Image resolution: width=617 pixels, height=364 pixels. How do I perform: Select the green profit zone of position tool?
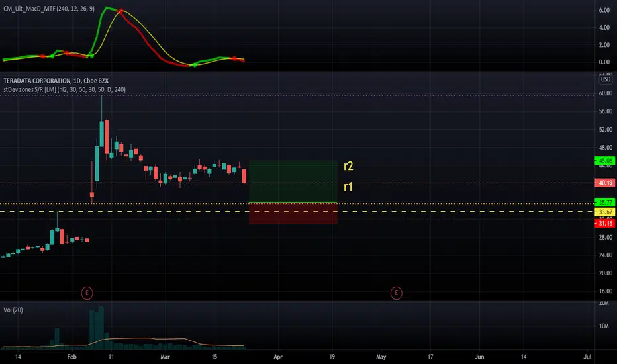293,181
